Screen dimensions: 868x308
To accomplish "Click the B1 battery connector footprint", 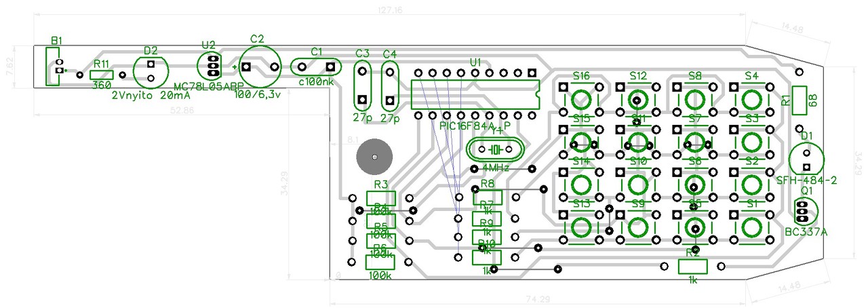I will [53, 66].
